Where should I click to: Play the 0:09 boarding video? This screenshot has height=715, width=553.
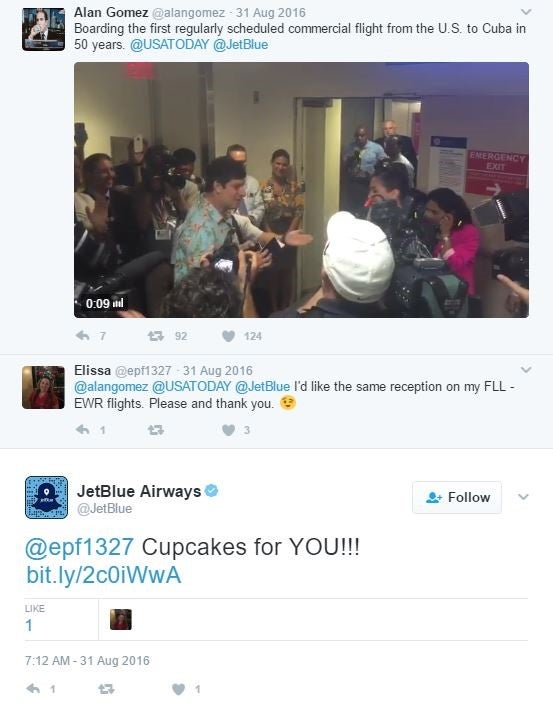click(301, 190)
